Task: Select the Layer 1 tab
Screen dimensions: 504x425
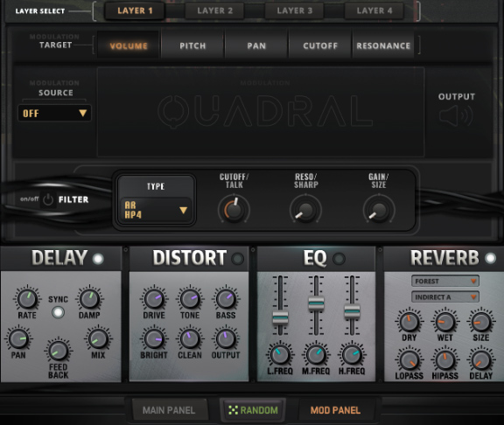Action: click(135, 10)
